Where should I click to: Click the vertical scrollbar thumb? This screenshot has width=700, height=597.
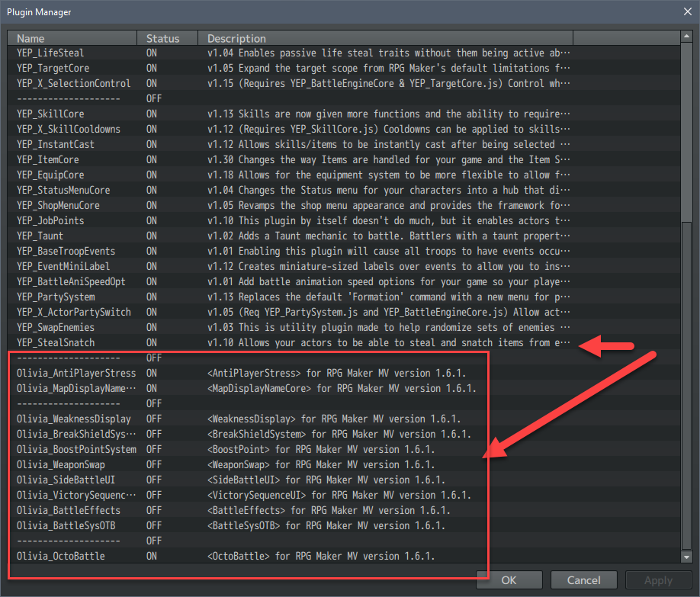tap(686, 386)
